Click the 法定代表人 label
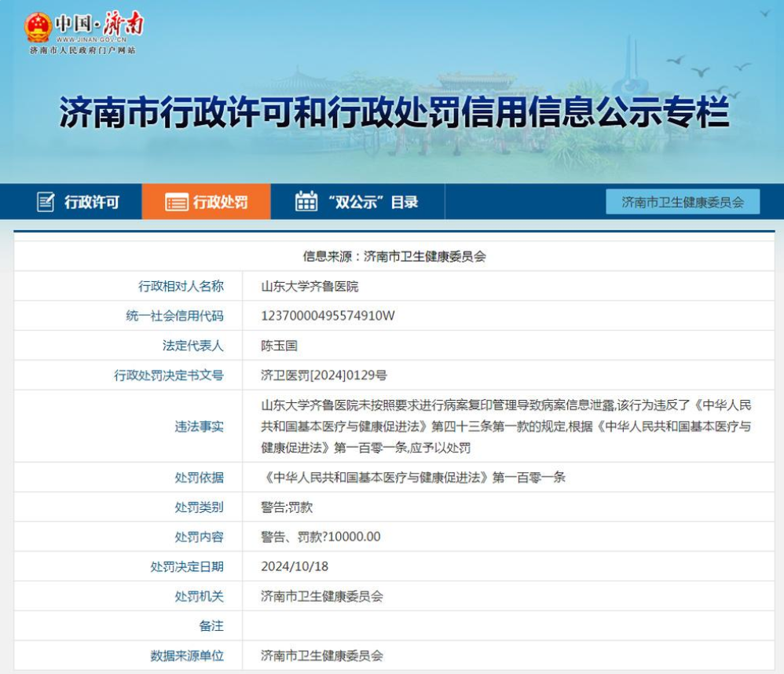The image size is (784, 674). click(192, 346)
